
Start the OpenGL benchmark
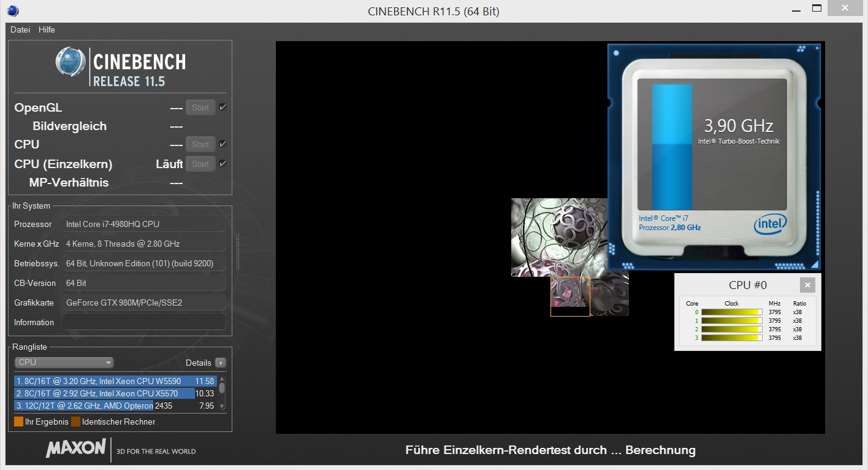click(x=200, y=108)
